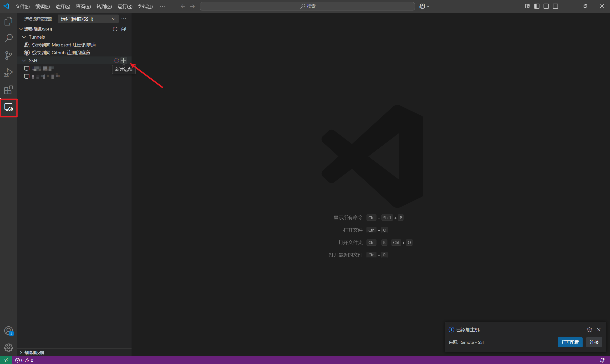
Task: Collapse all in remote explorer tree
Action: pyautogui.click(x=124, y=29)
